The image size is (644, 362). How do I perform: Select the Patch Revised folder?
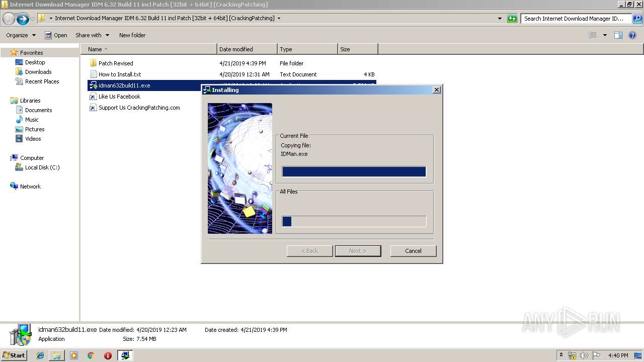point(116,63)
